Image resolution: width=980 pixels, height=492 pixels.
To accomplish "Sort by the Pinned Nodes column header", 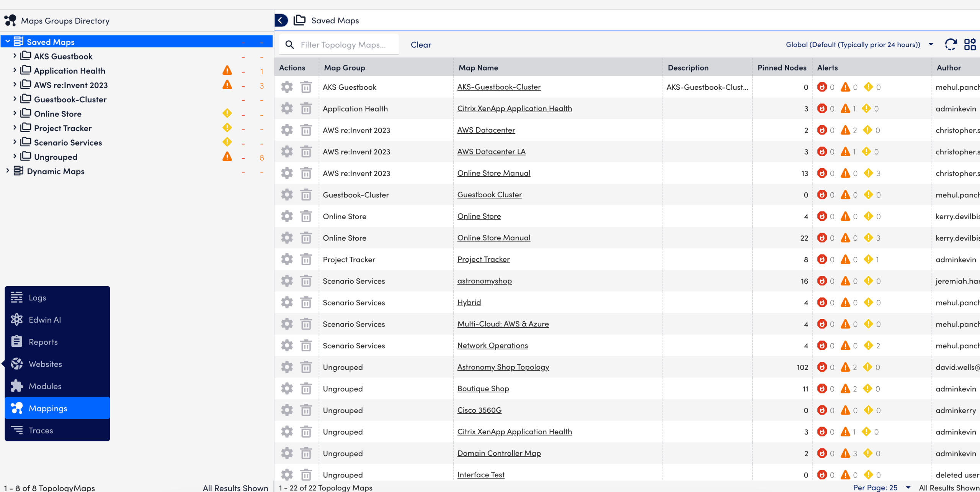I will pyautogui.click(x=782, y=68).
